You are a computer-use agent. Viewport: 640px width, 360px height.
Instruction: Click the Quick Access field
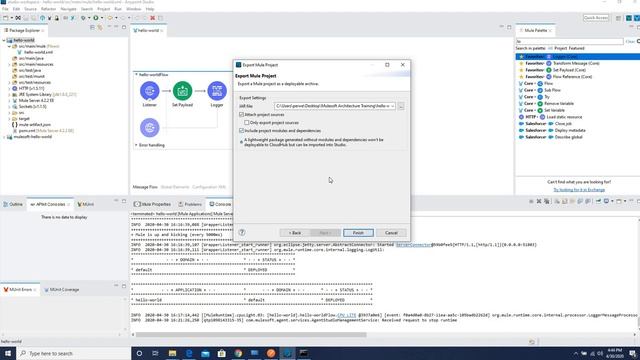click(x=596, y=18)
